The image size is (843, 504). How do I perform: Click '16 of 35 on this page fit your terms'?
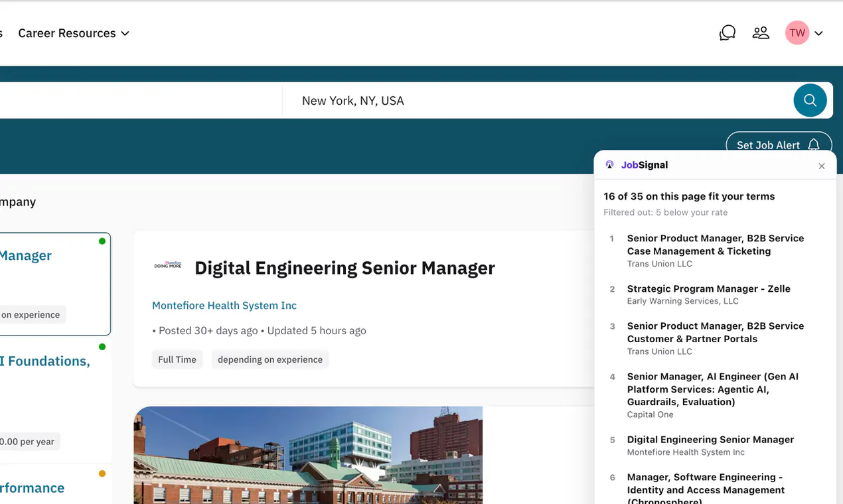689,196
